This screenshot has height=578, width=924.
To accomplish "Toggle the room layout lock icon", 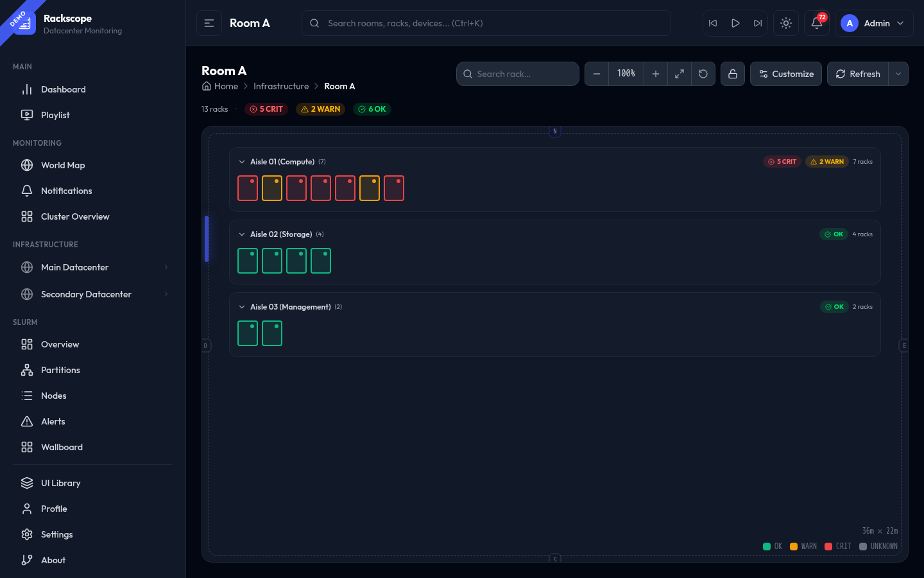I will (732, 74).
